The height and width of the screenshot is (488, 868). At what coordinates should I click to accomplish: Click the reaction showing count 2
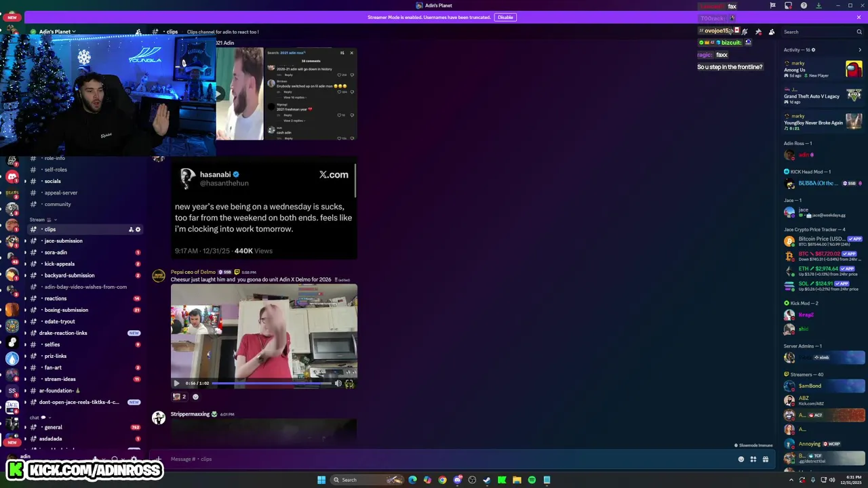point(179,397)
